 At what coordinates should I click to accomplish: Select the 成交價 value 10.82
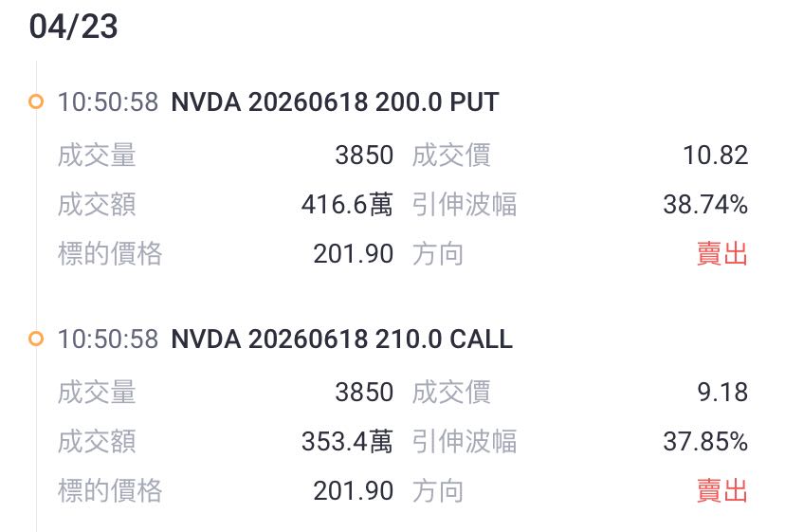point(716,156)
